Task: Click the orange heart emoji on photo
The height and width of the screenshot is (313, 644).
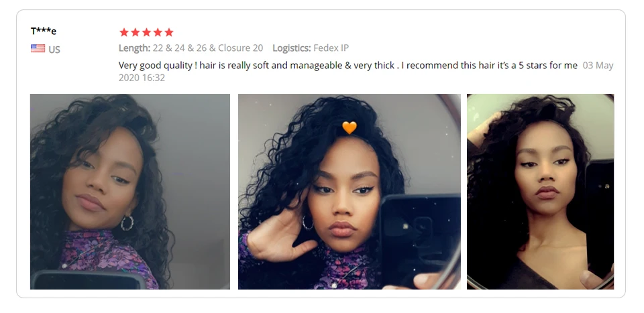Action: click(350, 127)
